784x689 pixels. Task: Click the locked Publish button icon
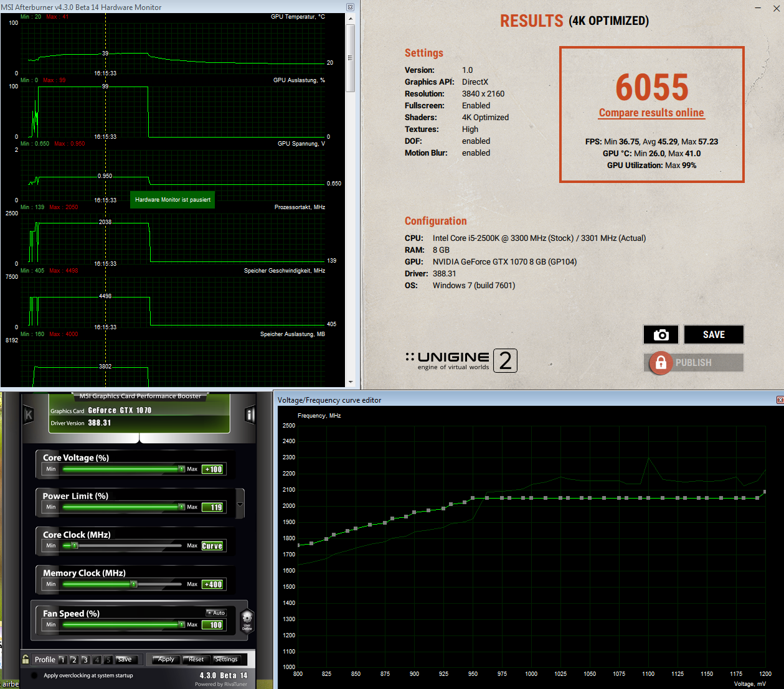(661, 363)
